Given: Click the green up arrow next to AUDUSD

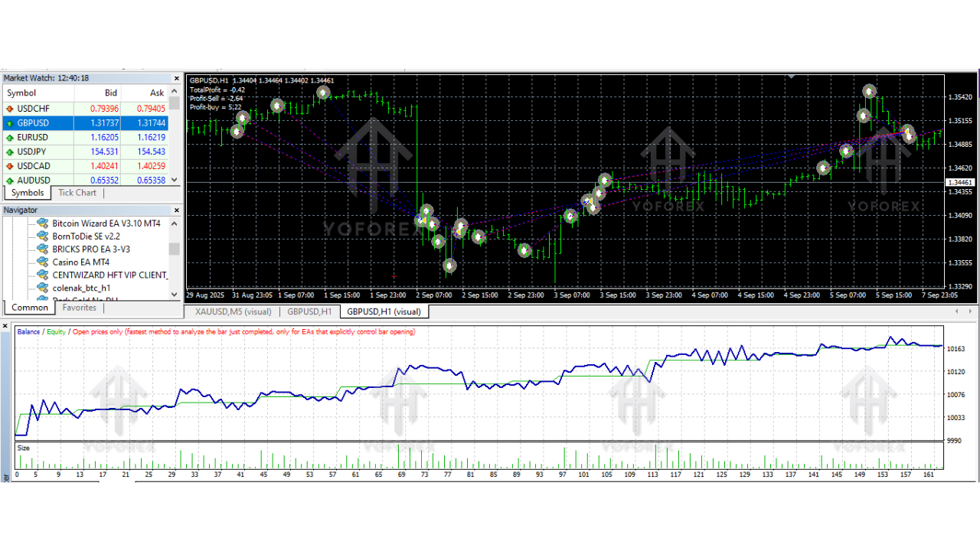Looking at the screenshot, I should pos(8,180).
